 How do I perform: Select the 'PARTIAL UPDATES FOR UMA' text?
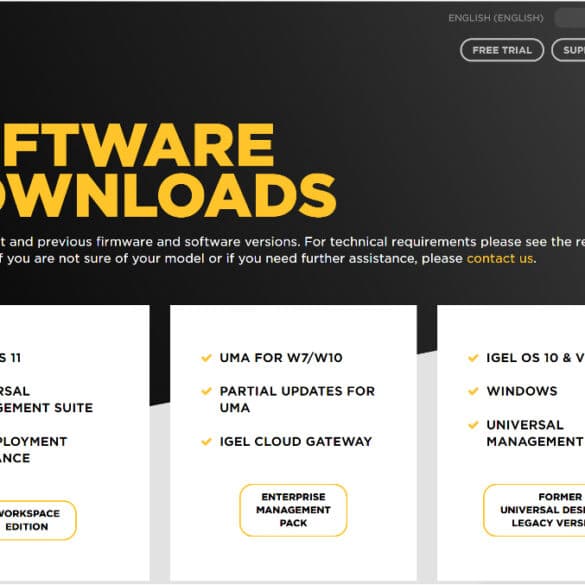pos(297,399)
